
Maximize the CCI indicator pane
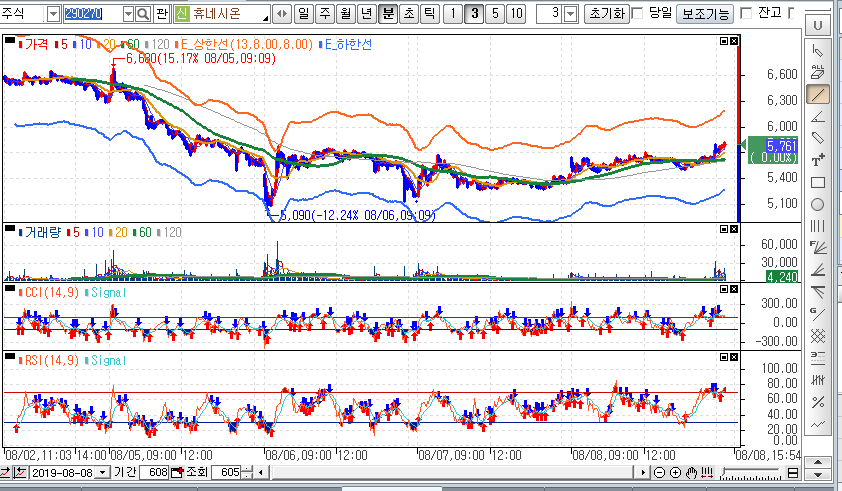(x=724, y=289)
